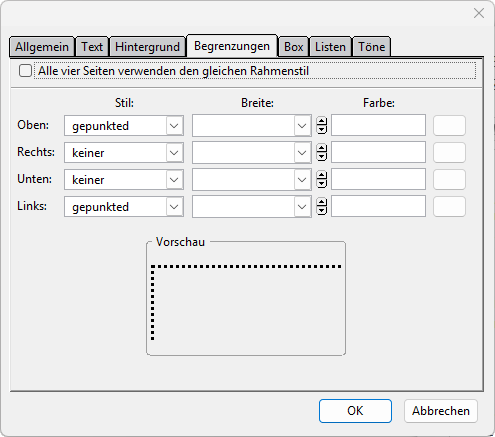Expand the Rechts Stil dropdown showing keiner
Image resolution: width=495 pixels, height=437 pixels.
pos(174,153)
